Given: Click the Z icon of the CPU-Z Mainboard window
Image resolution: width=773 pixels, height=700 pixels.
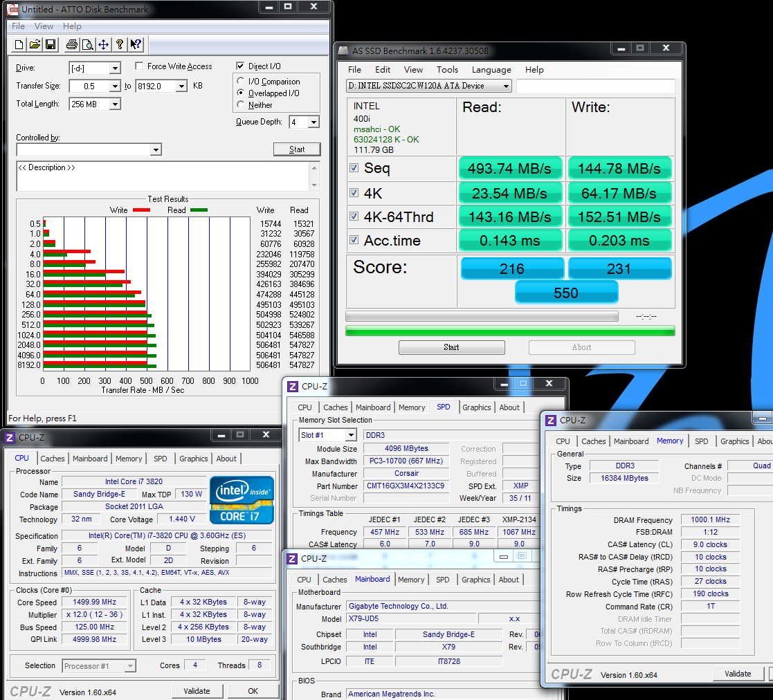Looking at the screenshot, I should tap(292, 559).
